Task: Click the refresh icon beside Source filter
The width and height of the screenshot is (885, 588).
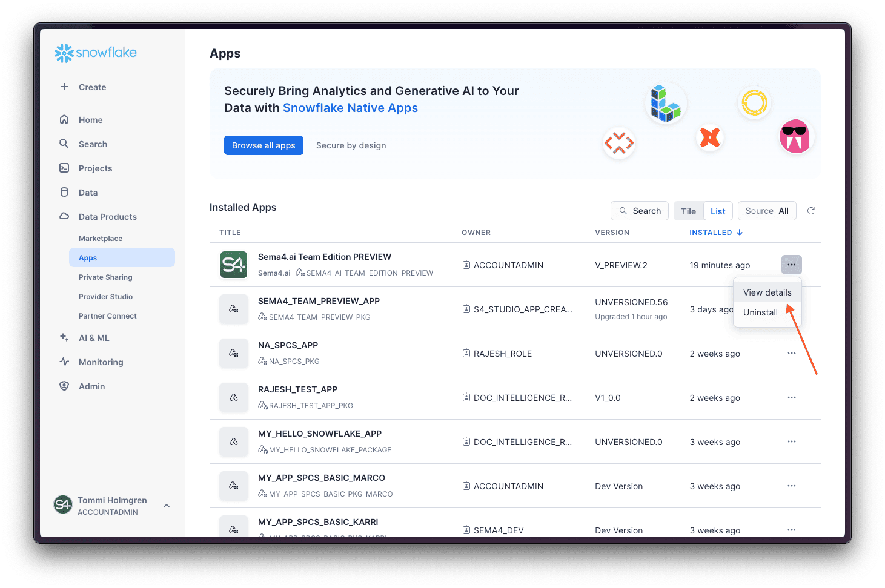Action: click(x=810, y=211)
